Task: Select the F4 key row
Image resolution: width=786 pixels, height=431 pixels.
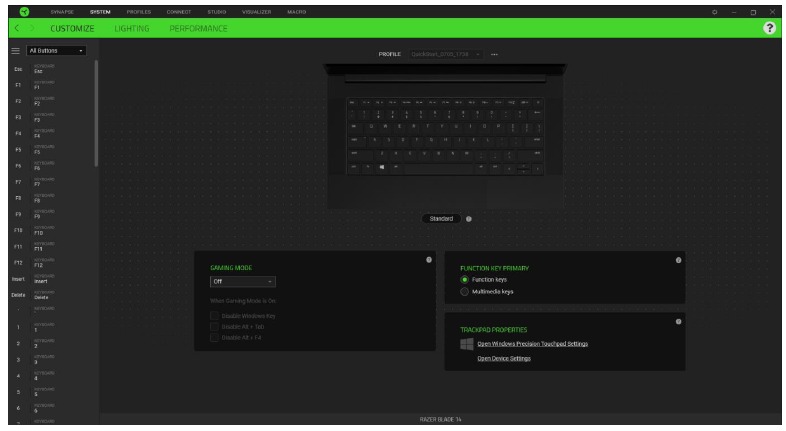Action: tap(52, 134)
